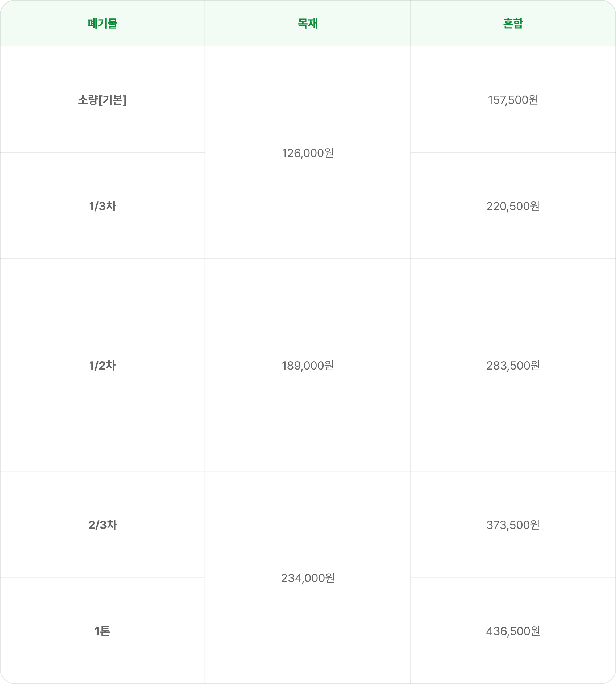Screen dimensions: 616x684
Task: Select the 소량[기본] row label
Action: 103,100
